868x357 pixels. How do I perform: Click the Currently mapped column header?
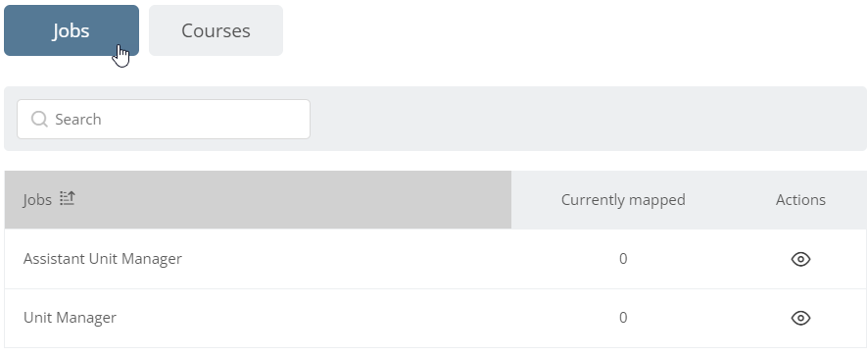(623, 199)
